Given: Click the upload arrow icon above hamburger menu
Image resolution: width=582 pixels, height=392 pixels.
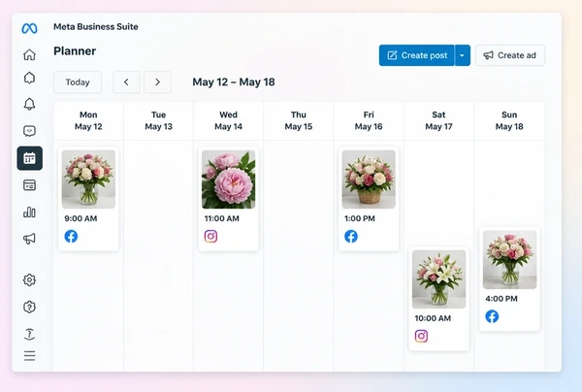Looking at the screenshot, I should 29,334.
